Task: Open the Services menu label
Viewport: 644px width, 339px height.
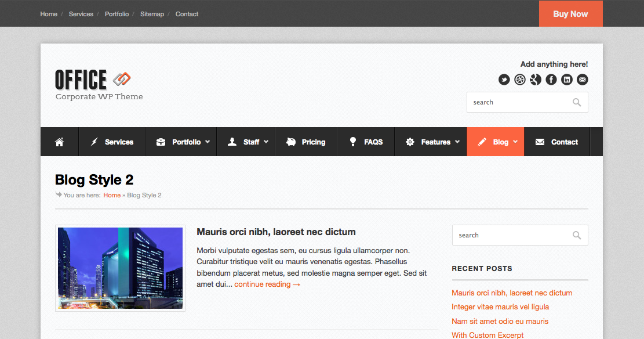Action: (x=119, y=142)
